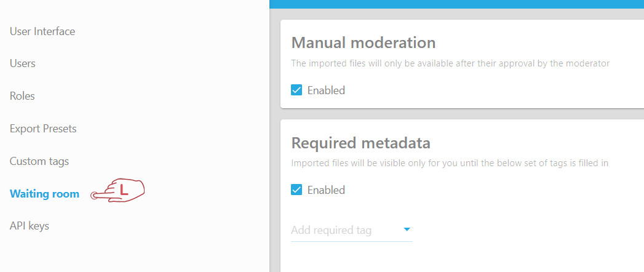Open the User Interface settings section
Image resolution: width=644 pixels, height=272 pixels.
42,31
